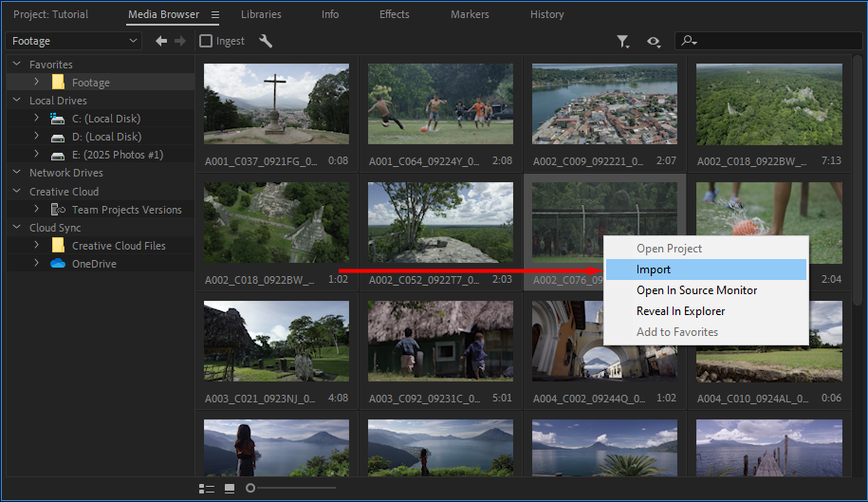Screen dimensions: 868x502
Task: Expand the E: (2025 Photos #1) chevron
Action: [x=36, y=155]
